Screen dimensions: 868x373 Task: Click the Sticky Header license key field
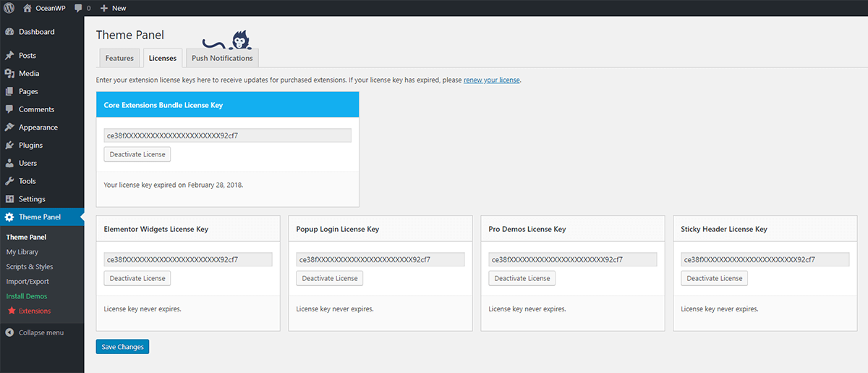765,259
